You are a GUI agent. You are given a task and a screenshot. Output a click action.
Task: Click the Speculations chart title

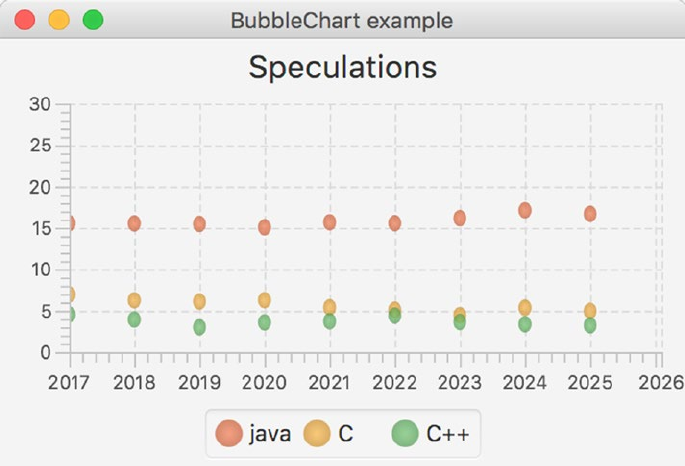[x=342, y=67]
